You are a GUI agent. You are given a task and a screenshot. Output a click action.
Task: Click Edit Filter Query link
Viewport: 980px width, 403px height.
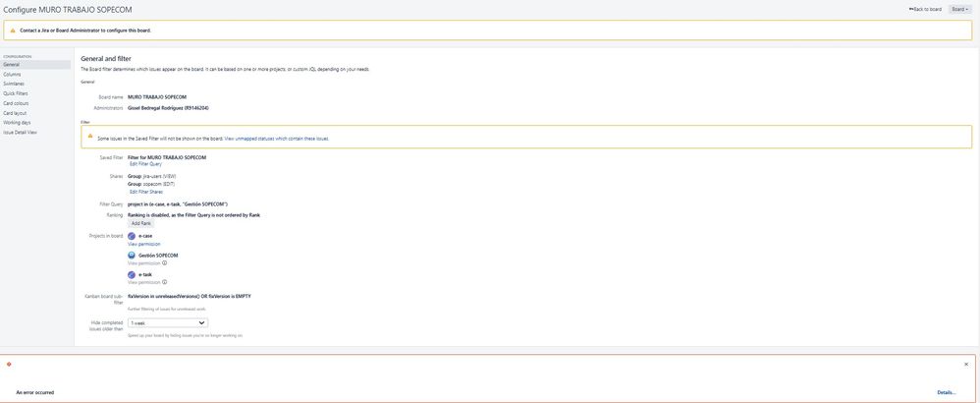(145, 164)
